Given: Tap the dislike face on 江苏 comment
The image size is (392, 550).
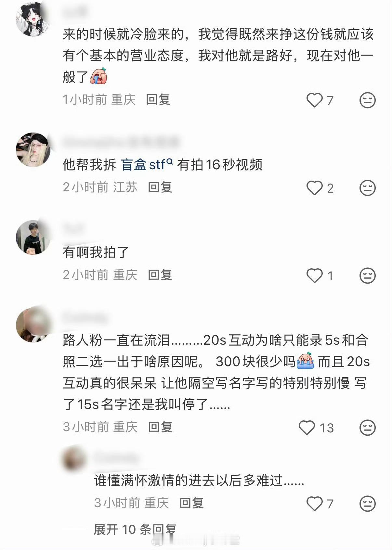Looking at the screenshot, I should 368,188.
